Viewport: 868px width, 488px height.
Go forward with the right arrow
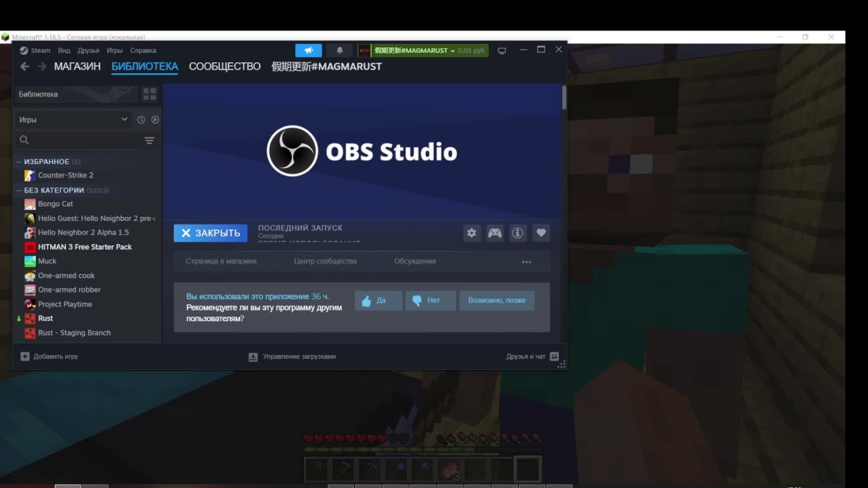pyautogui.click(x=42, y=66)
